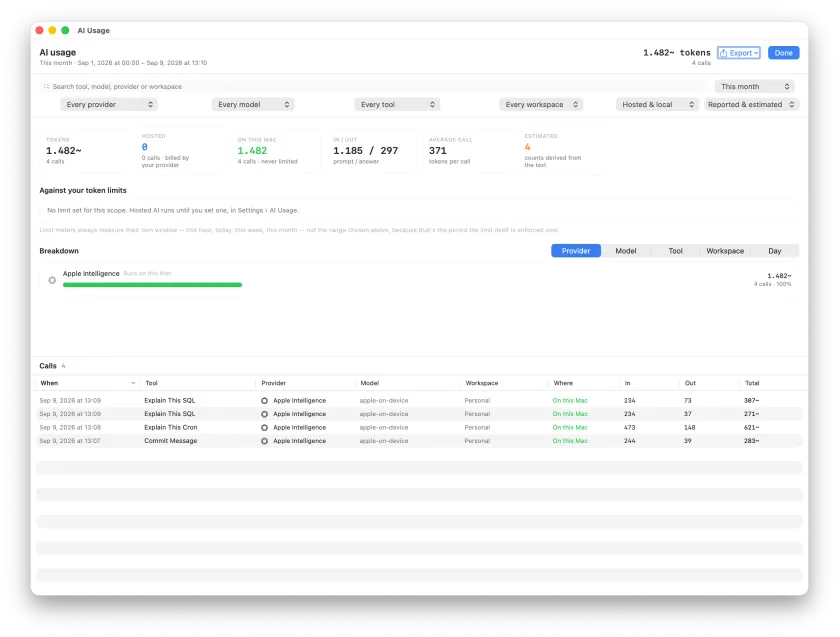Open the Hosted & local dropdown
The image size is (840, 637).
pos(658,104)
